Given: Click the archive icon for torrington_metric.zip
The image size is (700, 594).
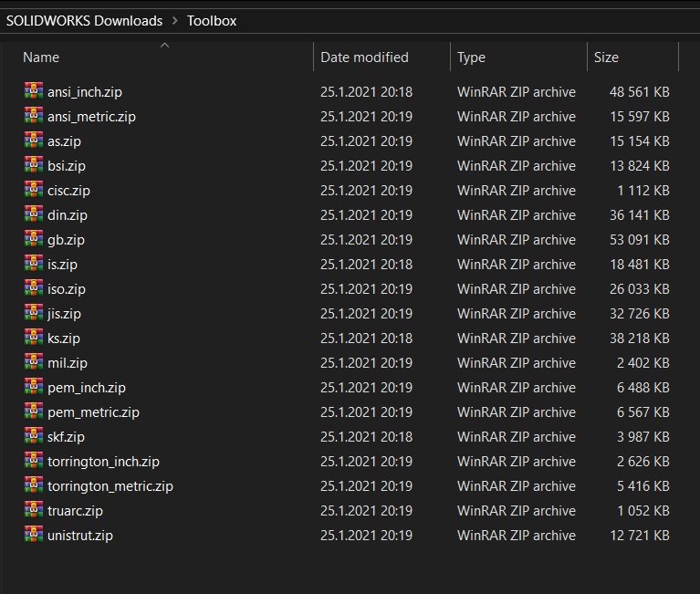Looking at the screenshot, I should [x=34, y=485].
